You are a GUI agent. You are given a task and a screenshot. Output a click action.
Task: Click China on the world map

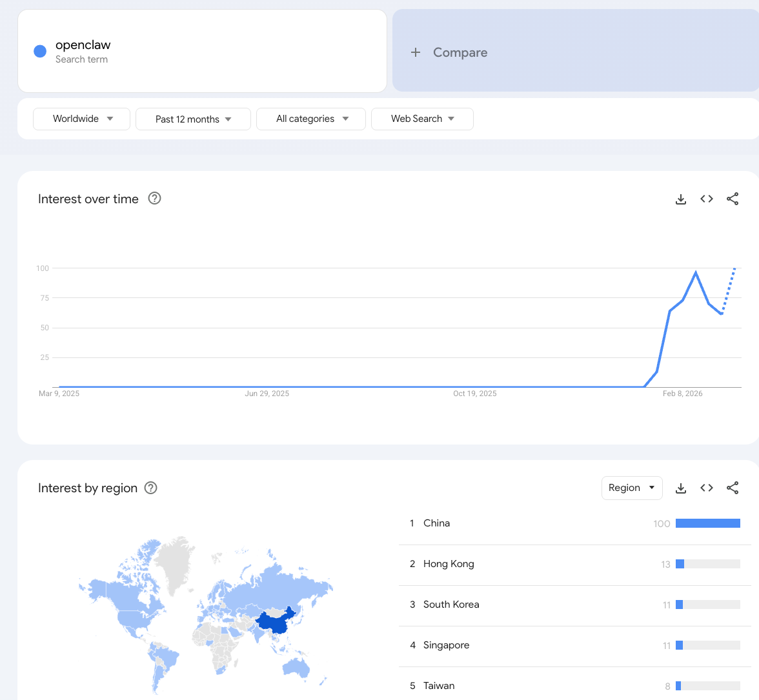pyautogui.click(x=274, y=623)
